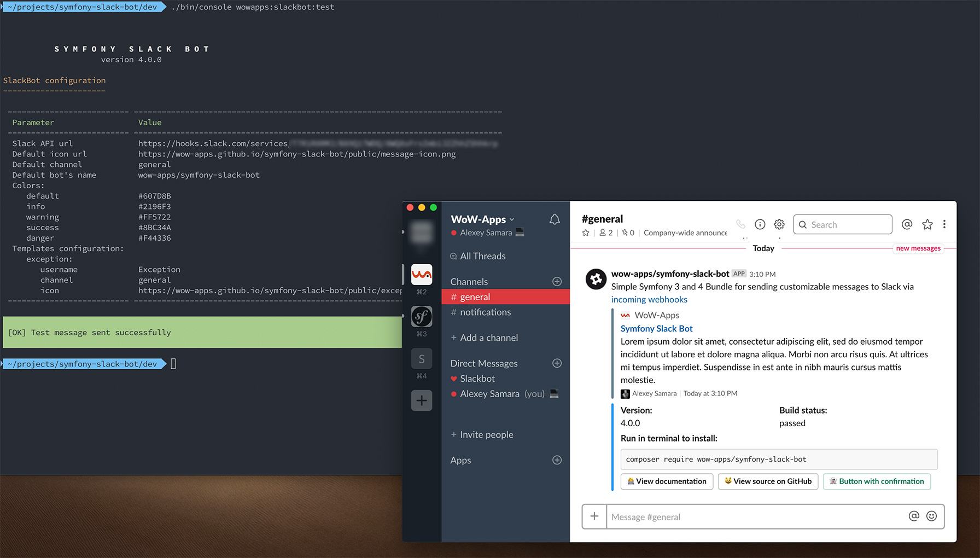Viewport: 980px width, 558px height.
Task: Click Company-wide announcements channel topic
Action: (685, 233)
